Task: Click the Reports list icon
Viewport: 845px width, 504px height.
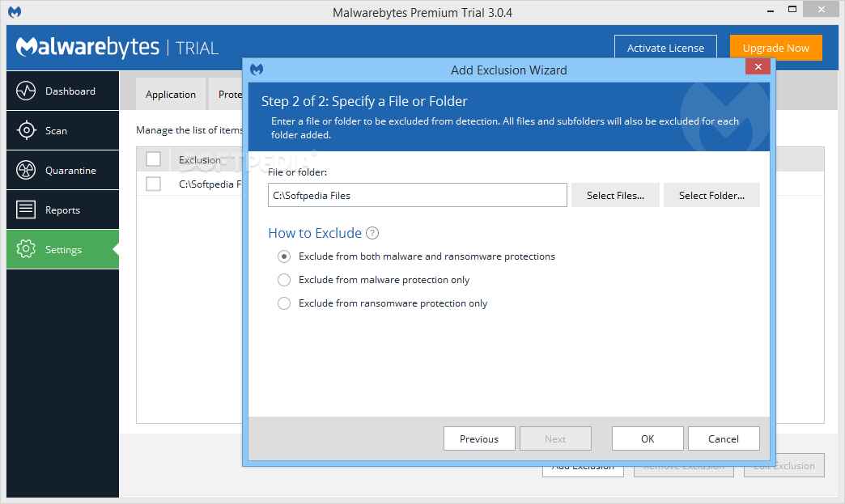Action: point(26,210)
